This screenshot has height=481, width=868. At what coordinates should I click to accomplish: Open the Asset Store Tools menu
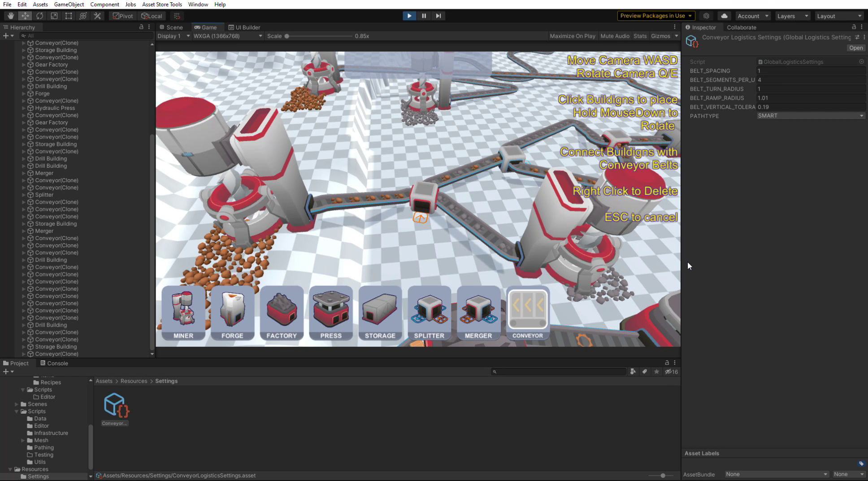[162, 4]
